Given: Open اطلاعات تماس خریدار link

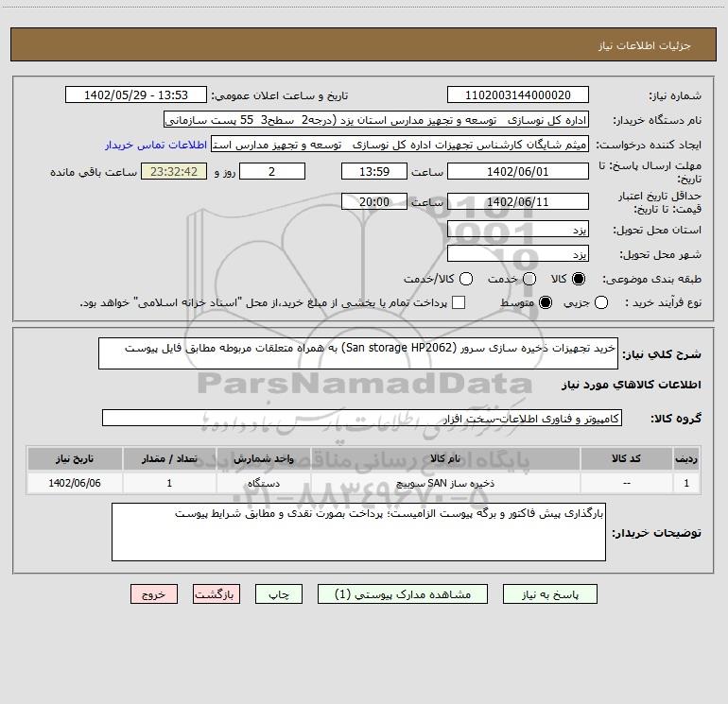Looking at the screenshot, I should (x=156, y=145).
